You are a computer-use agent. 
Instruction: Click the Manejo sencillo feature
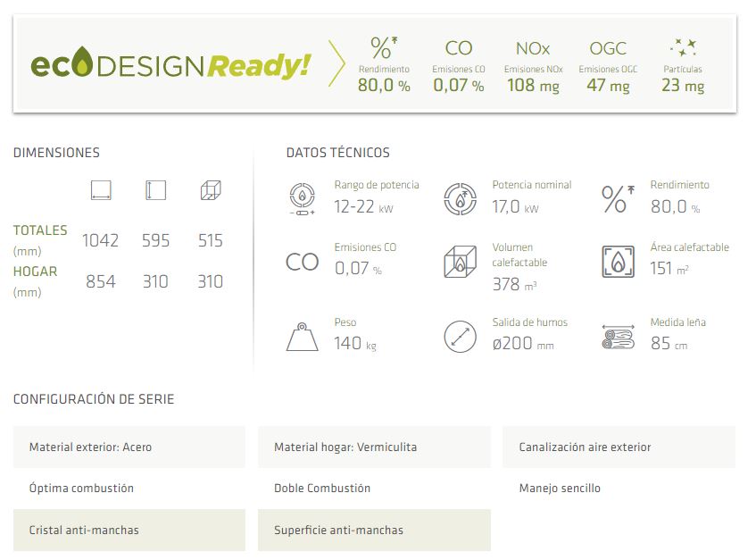click(560, 489)
